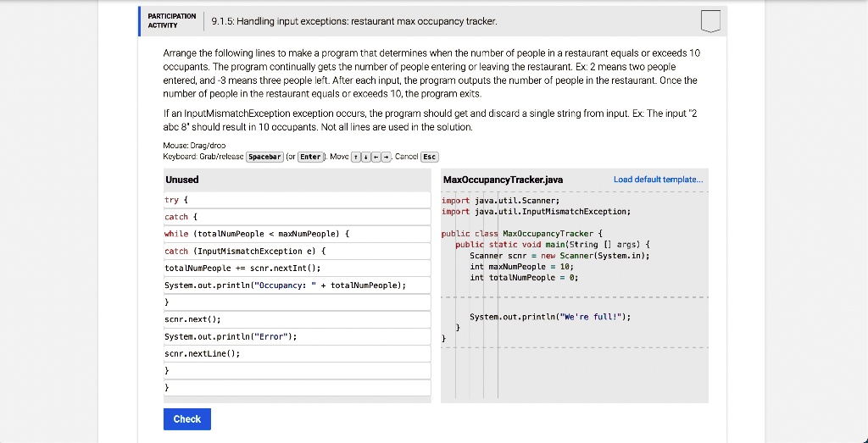Grab the totalNumPeople += scnr.nextInt() block
This screenshot has height=443, width=868.
297,269
